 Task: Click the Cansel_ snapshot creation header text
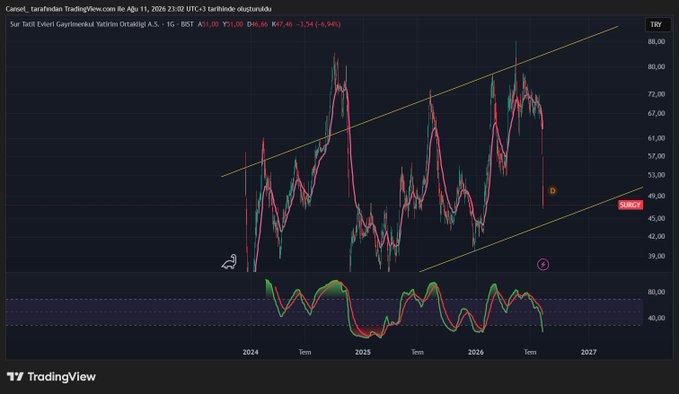[x=139, y=9]
